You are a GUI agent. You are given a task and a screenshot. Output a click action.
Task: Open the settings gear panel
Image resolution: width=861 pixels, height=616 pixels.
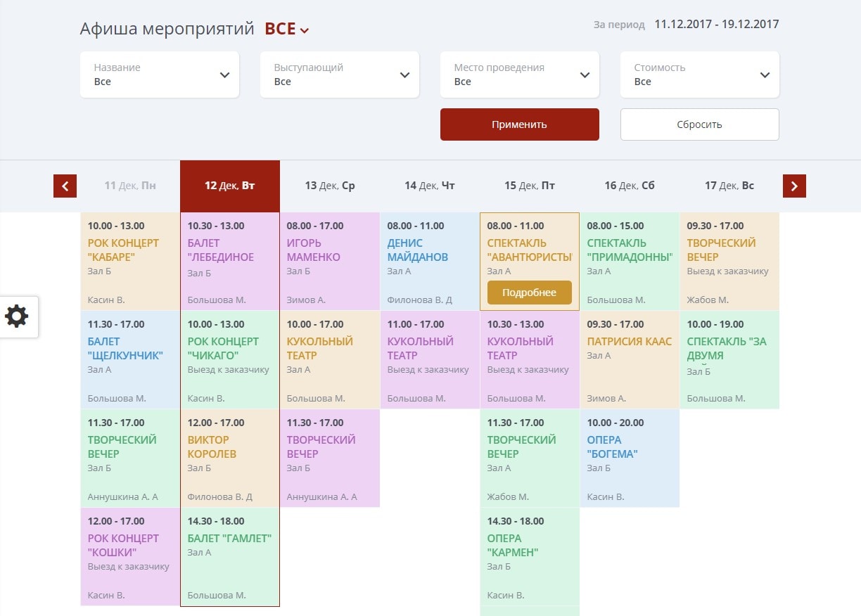(18, 316)
